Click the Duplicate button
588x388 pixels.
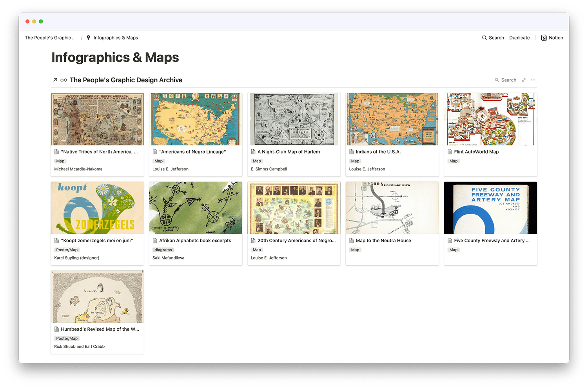[x=519, y=38]
